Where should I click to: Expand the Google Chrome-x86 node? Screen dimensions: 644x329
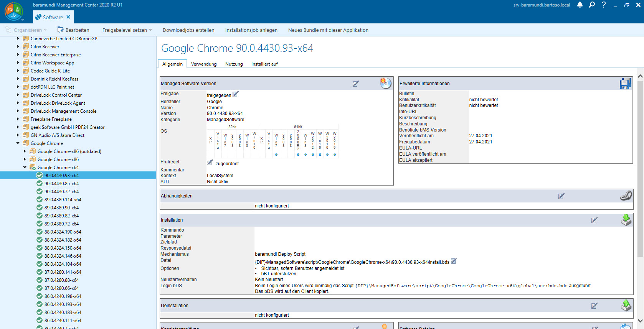pyautogui.click(x=25, y=159)
